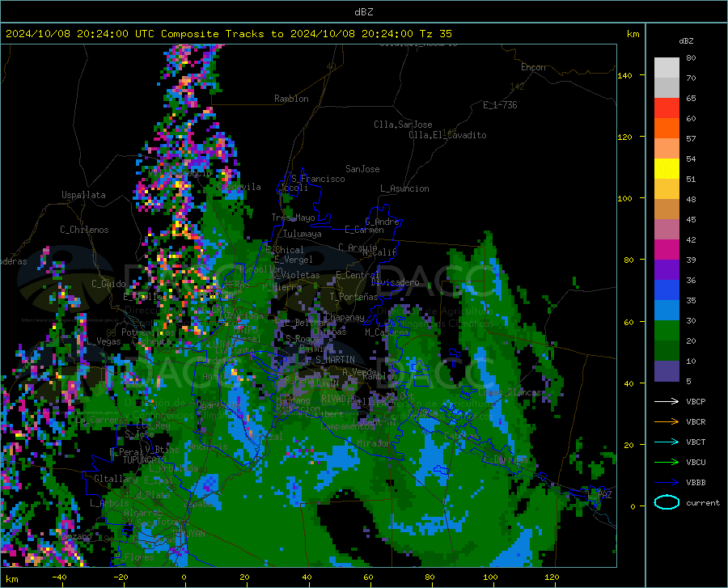The width and height of the screenshot is (728, 588).
Task: Click the S_MARTIN map label
Action: coord(335,360)
